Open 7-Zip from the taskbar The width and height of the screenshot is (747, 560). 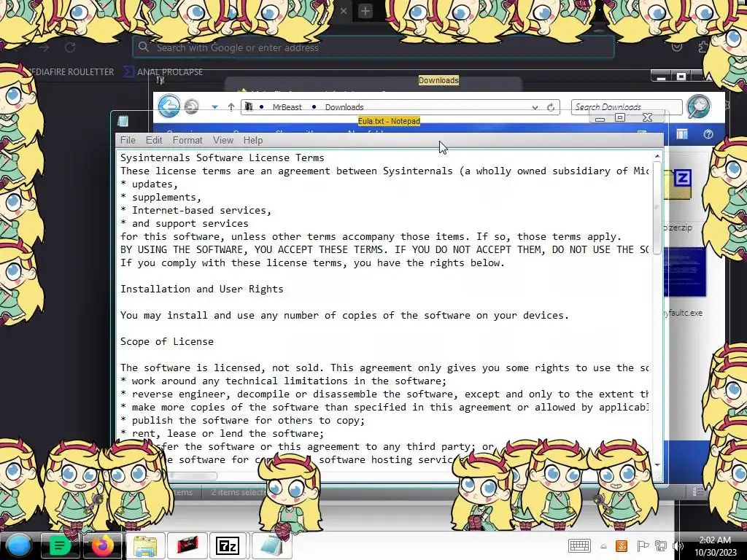coord(228,545)
